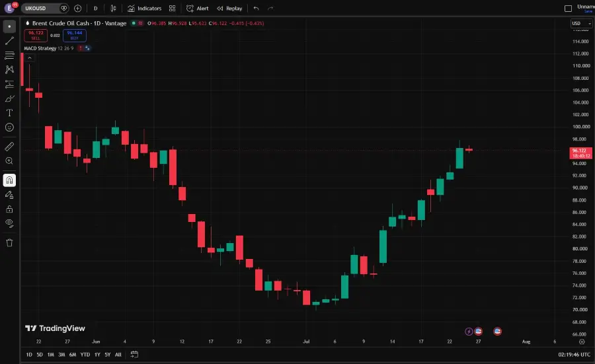Toggle hide all drawings eye icon
The image size is (595, 364).
click(9, 223)
